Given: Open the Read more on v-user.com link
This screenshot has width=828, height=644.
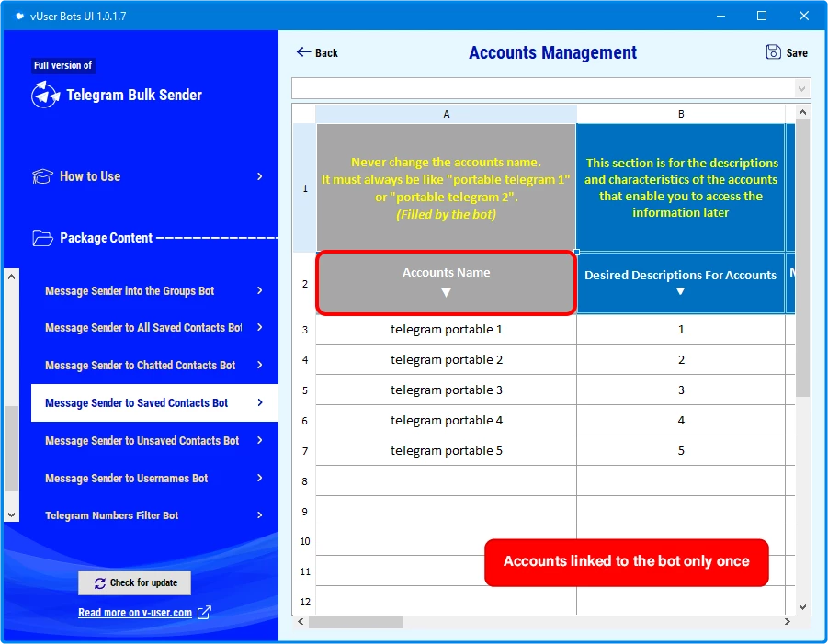Looking at the screenshot, I should (x=135, y=613).
